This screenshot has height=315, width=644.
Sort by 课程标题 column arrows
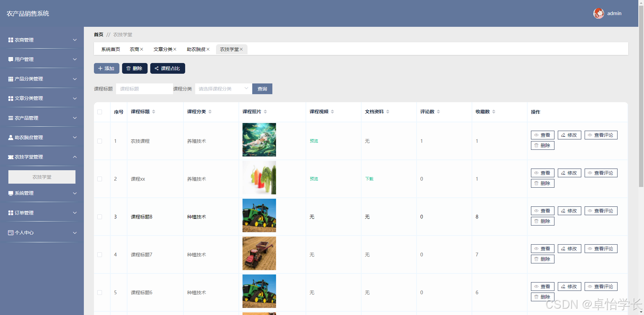(x=154, y=112)
